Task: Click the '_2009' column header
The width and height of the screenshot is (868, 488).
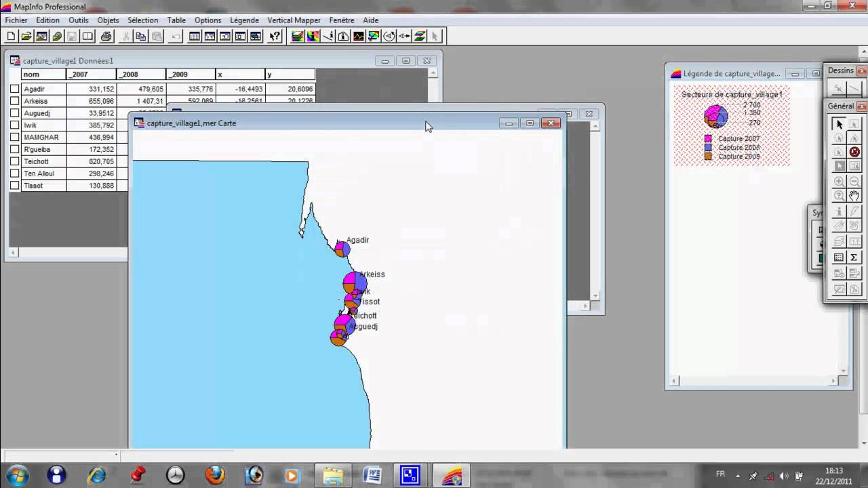Action: pyautogui.click(x=191, y=75)
